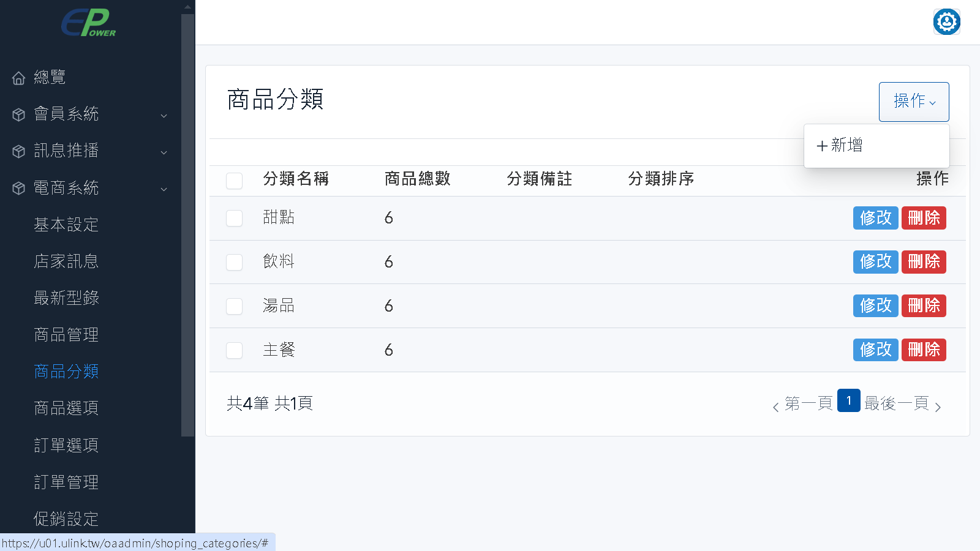Click the 共4筆 共1頁 summary text
The height and width of the screenshot is (551, 980).
point(270,403)
